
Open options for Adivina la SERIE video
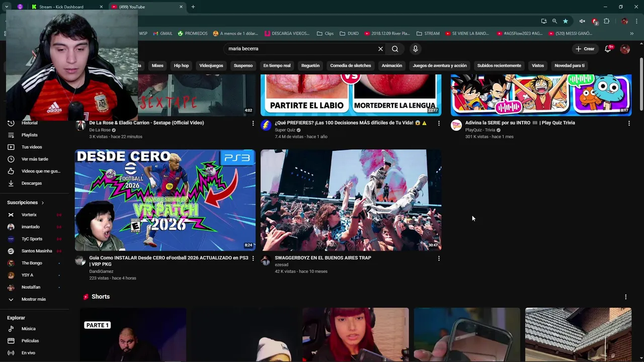629,123
